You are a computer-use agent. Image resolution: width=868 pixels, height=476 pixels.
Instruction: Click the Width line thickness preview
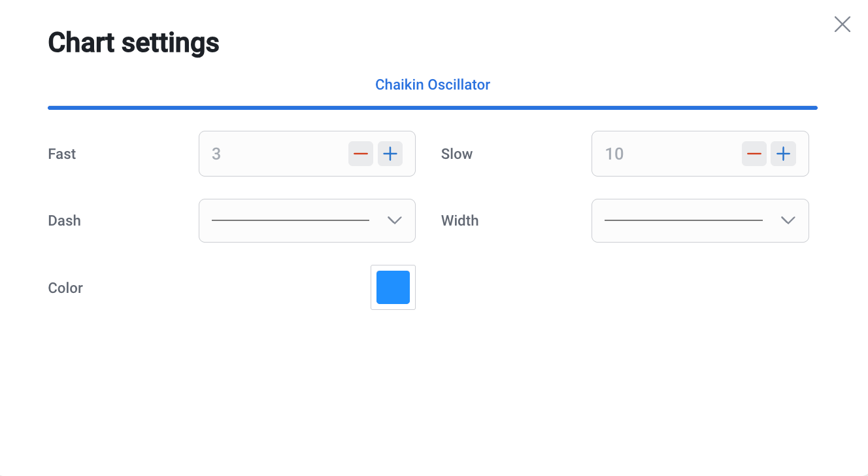[683, 220]
